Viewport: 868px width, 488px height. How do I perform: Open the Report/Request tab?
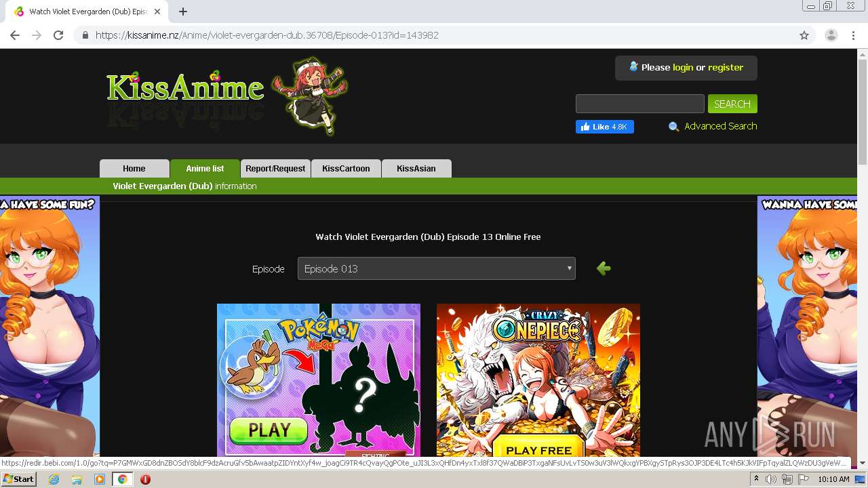pyautogui.click(x=275, y=169)
